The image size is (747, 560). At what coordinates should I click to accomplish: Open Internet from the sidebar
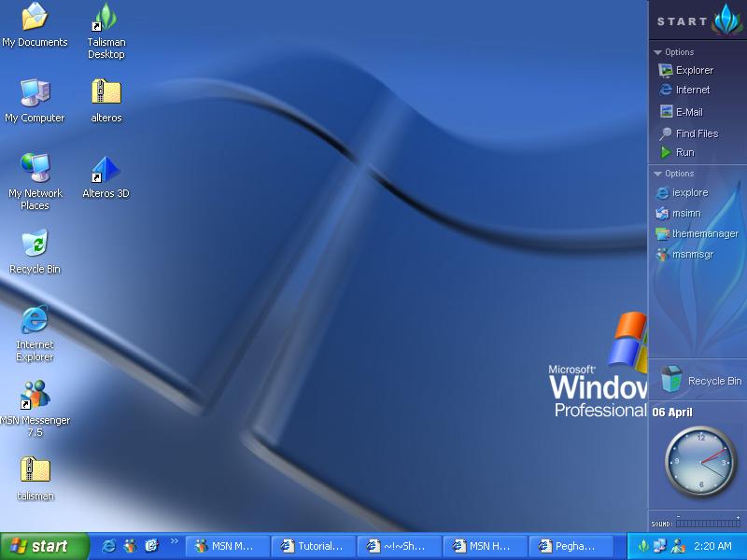click(684, 90)
